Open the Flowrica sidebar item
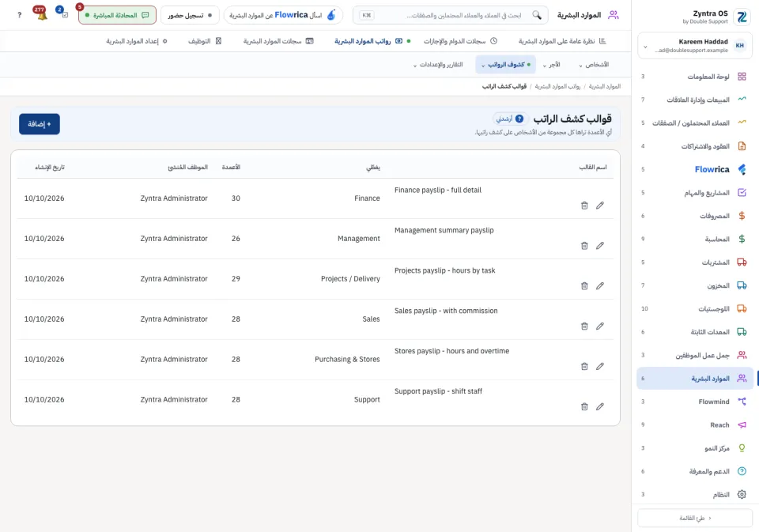The height and width of the screenshot is (532, 759). (695, 169)
